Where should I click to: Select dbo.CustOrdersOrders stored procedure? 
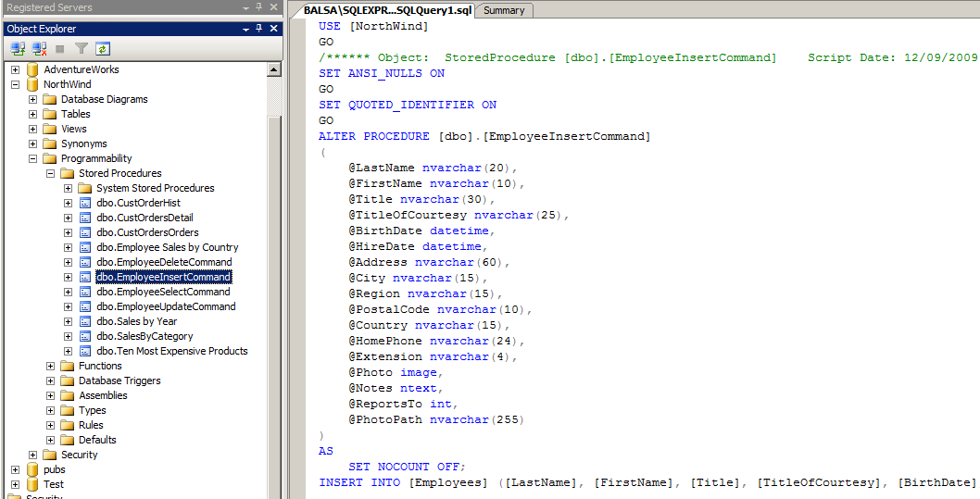pos(147,232)
